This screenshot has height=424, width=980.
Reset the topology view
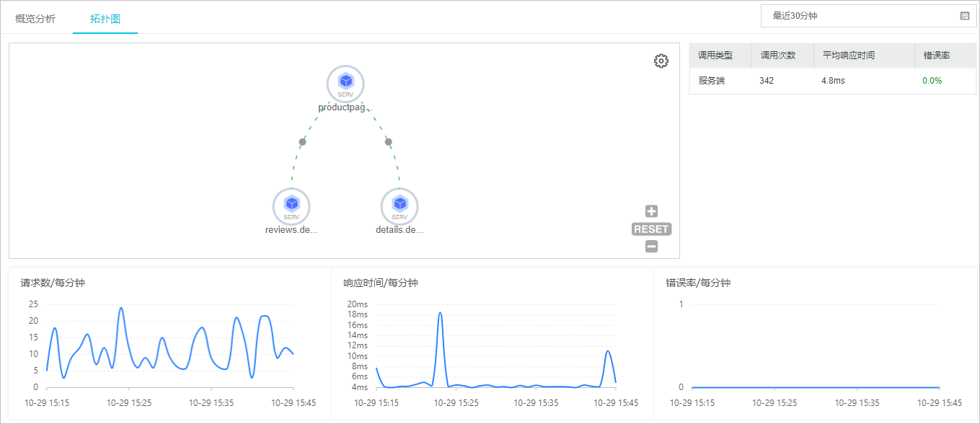coord(651,229)
